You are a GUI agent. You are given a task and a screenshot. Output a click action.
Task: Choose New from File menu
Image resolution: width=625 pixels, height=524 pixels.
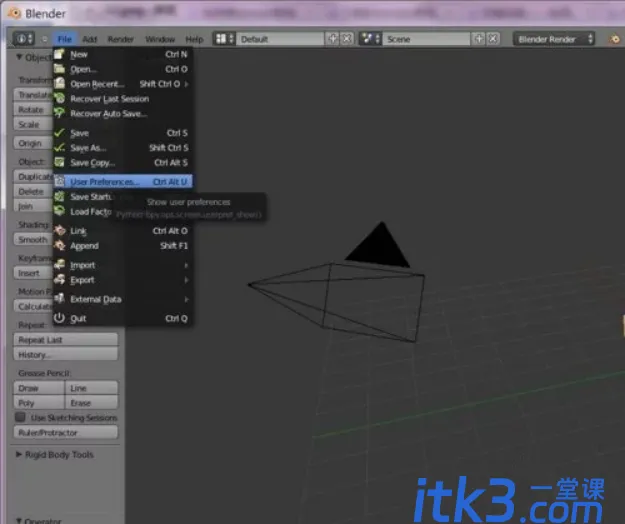pyautogui.click(x=123, y=54)
